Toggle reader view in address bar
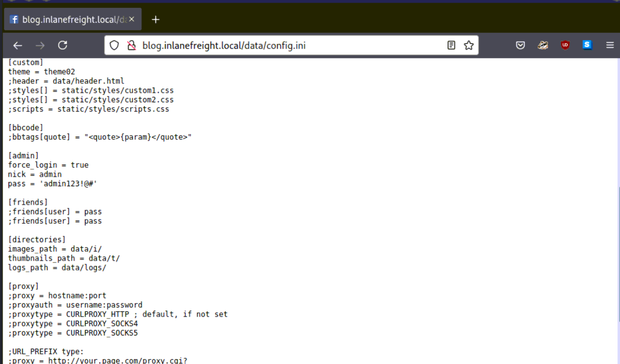Screen dimensions: 620x364 [x=451, y=45]
